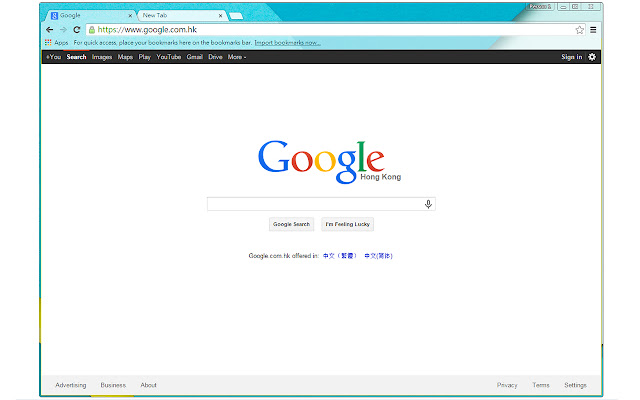Open YouTube from the Google bar
640x400 pixels.
[x=169, y=57]
